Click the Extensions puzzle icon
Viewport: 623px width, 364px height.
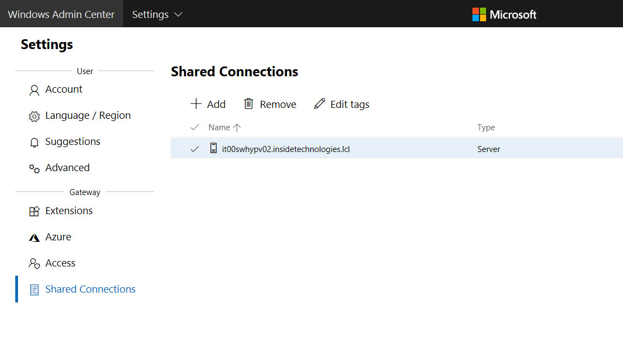(x=34, y=211)
